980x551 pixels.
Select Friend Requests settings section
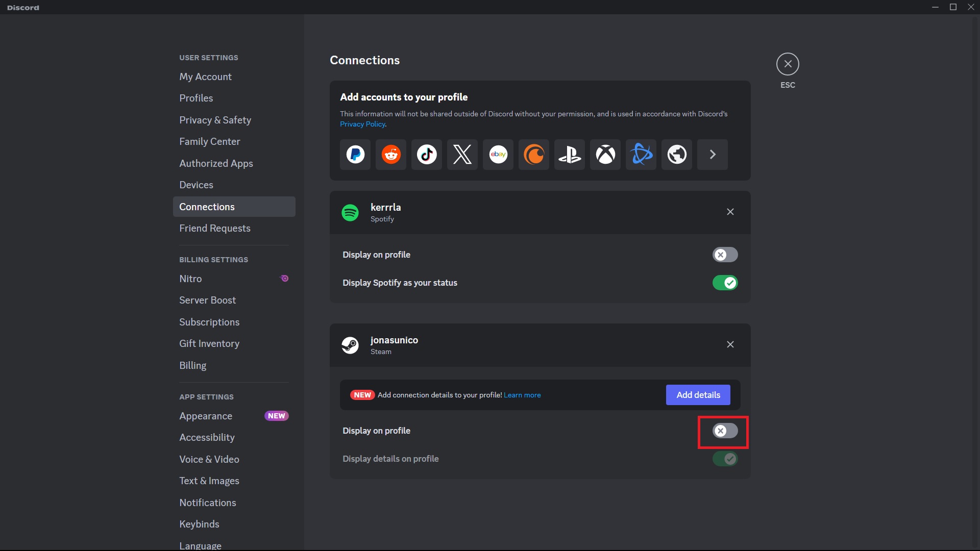pos(215,228)
